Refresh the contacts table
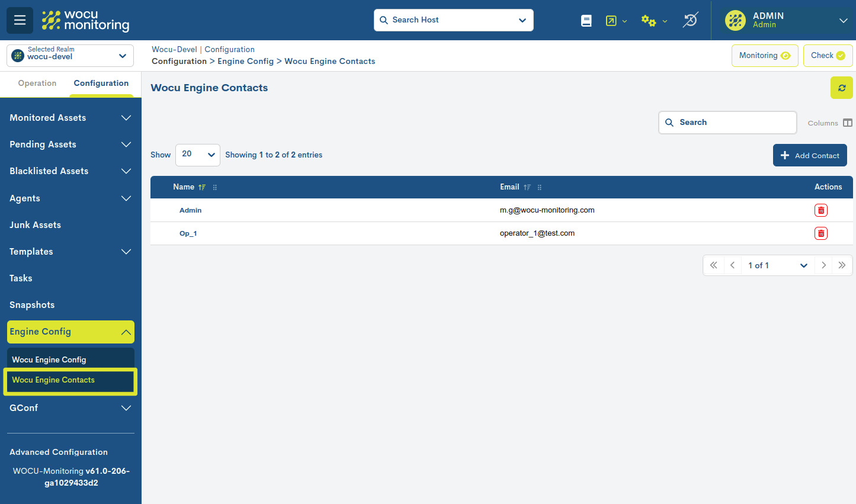 tap(841, 88)
